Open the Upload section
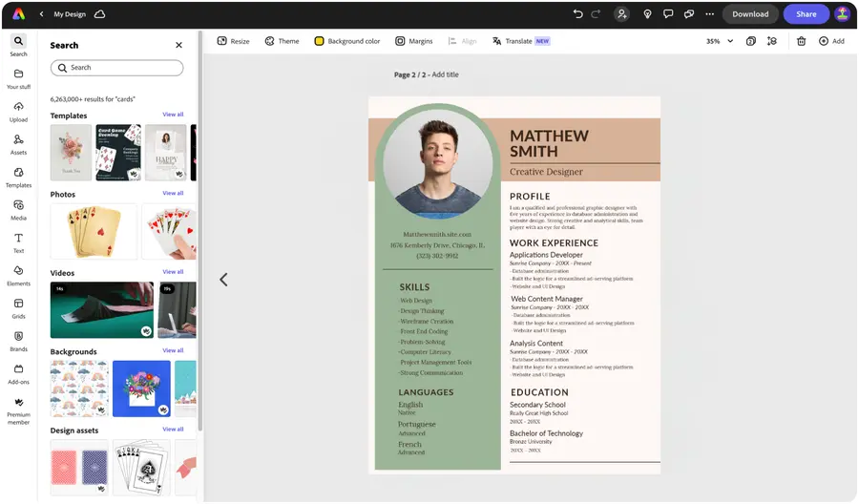 18,112
